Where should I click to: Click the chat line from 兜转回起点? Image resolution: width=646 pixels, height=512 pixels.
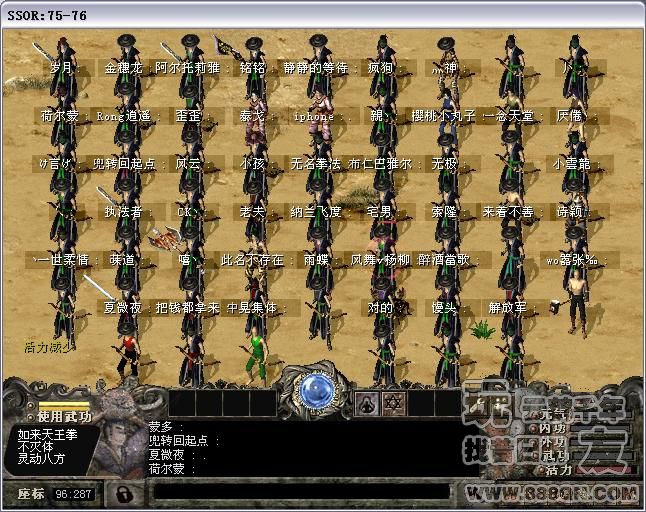pyautogui.click(x=184, y=441)
